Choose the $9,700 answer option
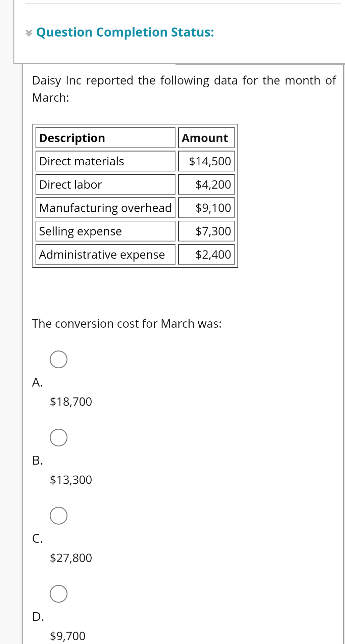The image size is (345, 644). pos(67,636)
